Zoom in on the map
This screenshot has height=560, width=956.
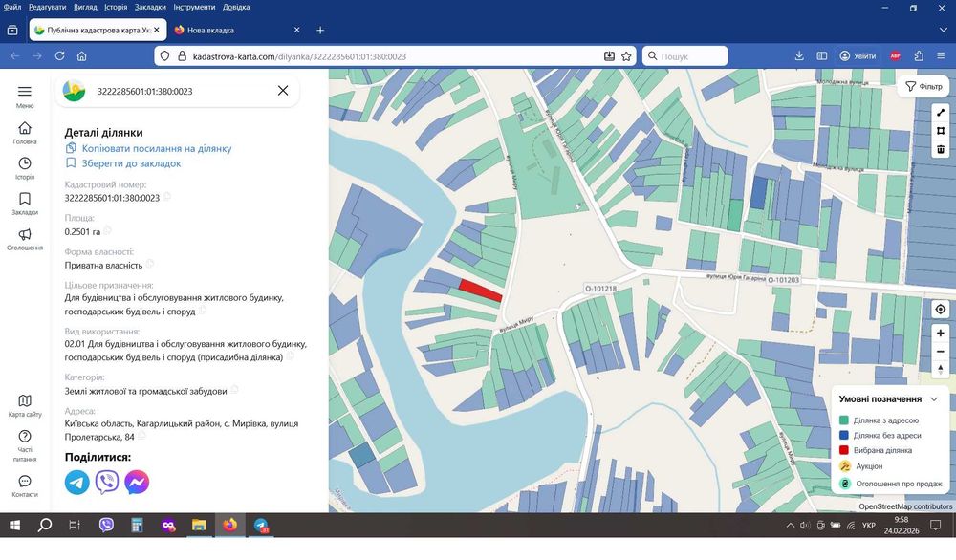tap(941, 334)
